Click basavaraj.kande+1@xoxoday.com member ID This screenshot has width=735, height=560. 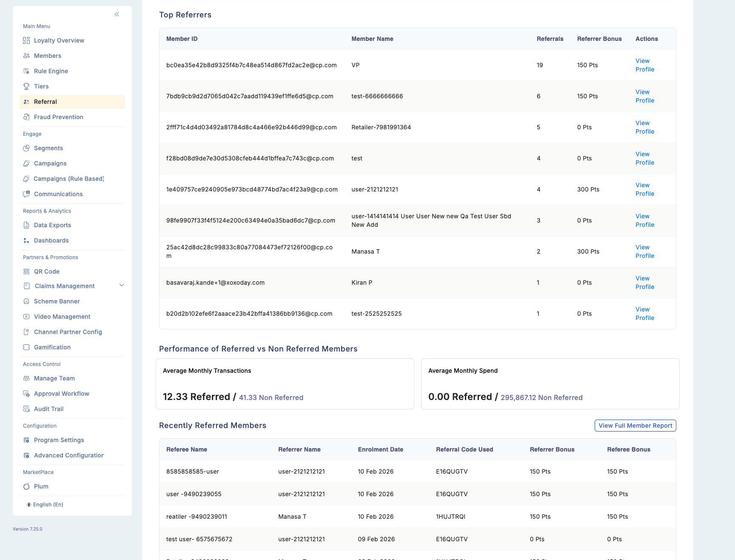point(215,283)
